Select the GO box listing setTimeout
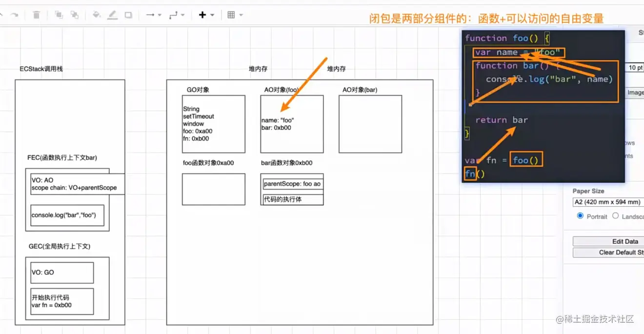 point(214,124)
